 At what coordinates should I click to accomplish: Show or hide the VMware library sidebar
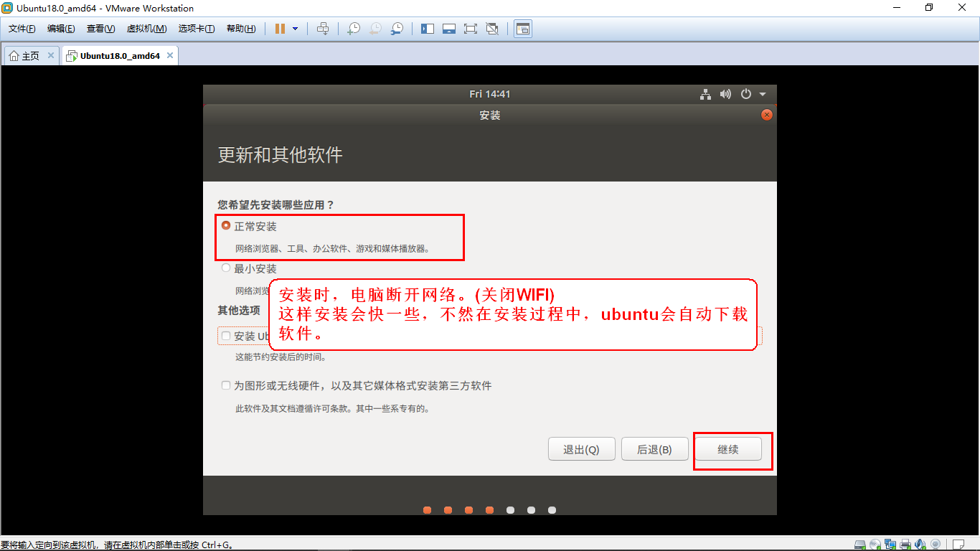[428, 29]
